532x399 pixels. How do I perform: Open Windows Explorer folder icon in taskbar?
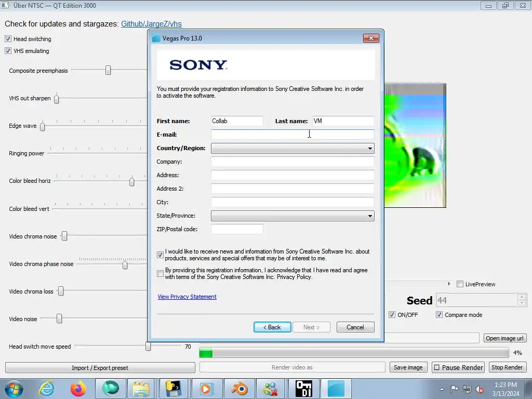141,389
